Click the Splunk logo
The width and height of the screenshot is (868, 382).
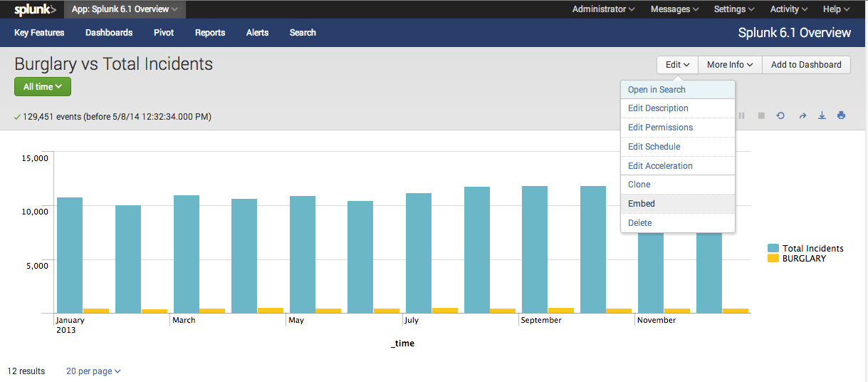35,9
